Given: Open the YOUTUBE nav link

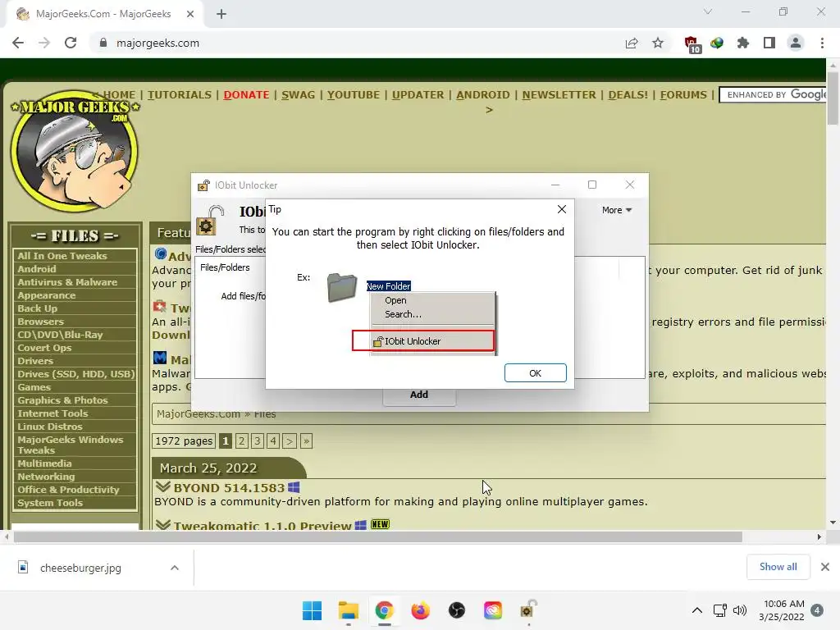Looking at the screenshot, I should [x=353, y=95].
